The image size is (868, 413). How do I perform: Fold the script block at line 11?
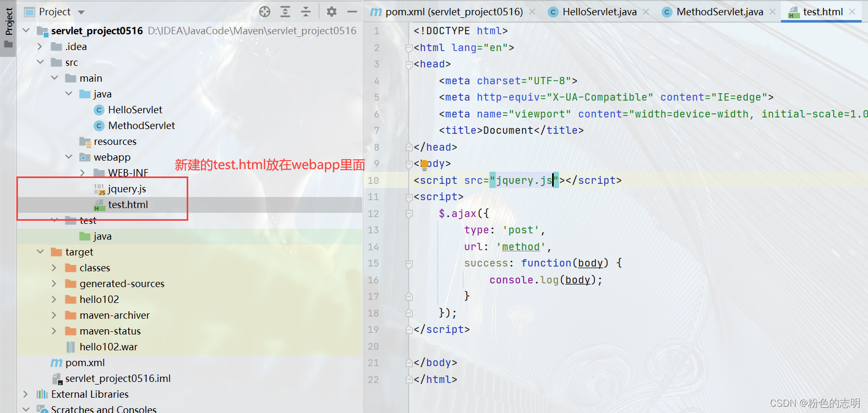[409, 197]
